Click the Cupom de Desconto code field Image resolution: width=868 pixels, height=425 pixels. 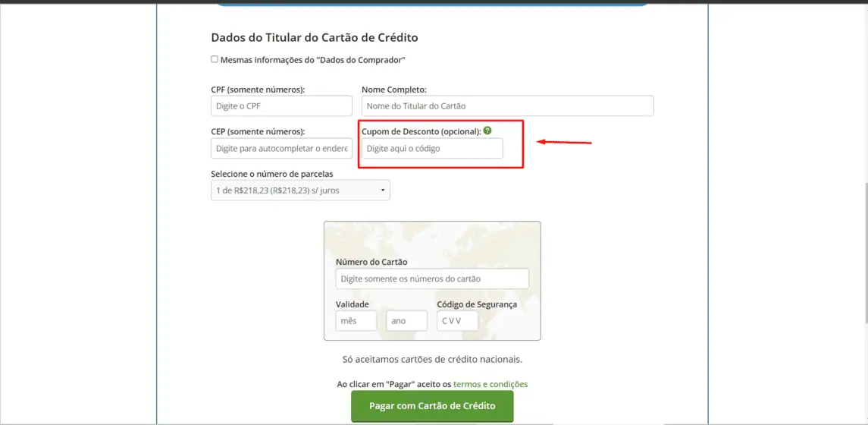432,149
